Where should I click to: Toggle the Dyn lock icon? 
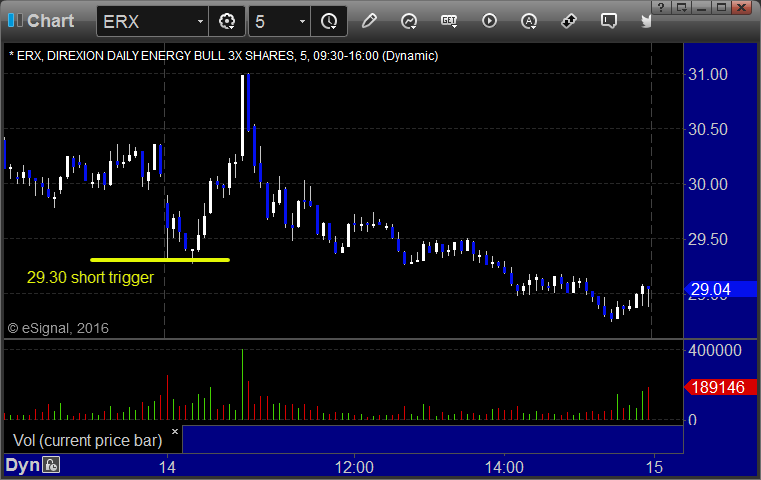click(51, 465)
